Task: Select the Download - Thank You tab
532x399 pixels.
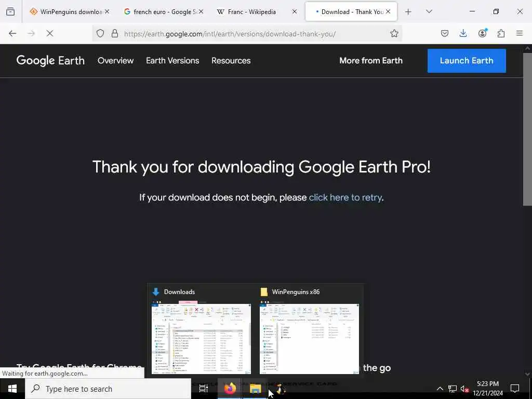Action: point(351,11)
